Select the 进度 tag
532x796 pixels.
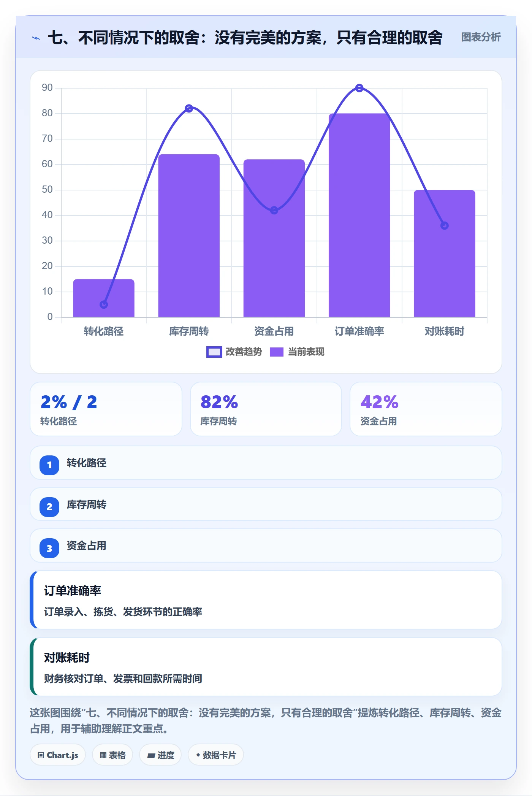click(160, 755)
